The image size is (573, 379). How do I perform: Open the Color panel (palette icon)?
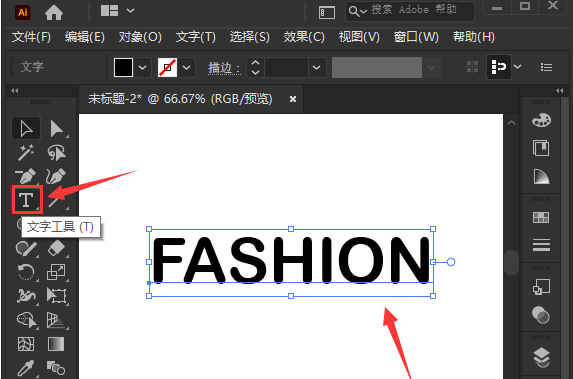(x=541, y=120)
